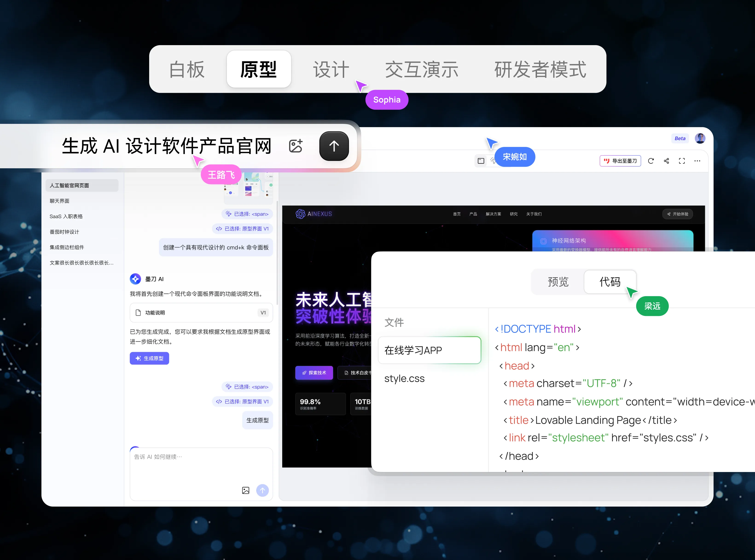The width and height of the screenshot is (755, 560).
Task: Switch to the 研发者模式 tab
Action: pos(540,70)
